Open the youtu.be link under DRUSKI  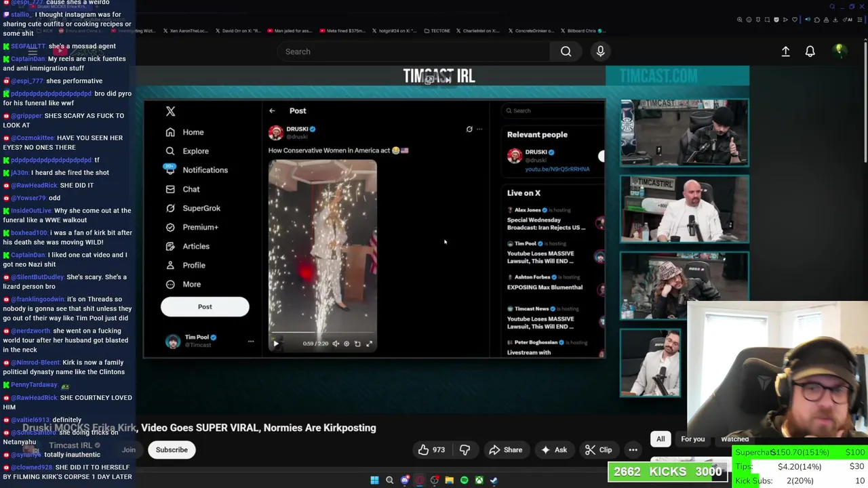click(557, 169)
